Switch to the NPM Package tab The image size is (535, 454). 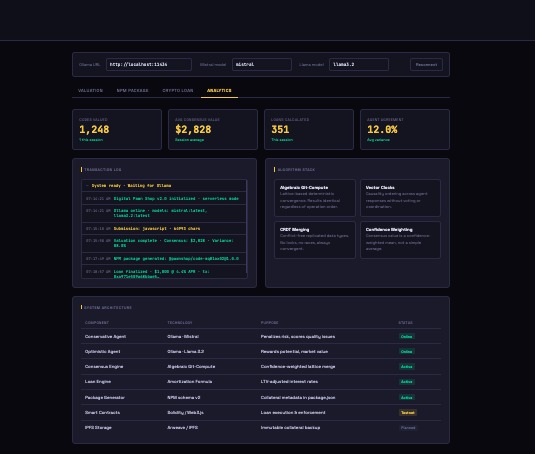pyautogui.click(x=132, y=90)
